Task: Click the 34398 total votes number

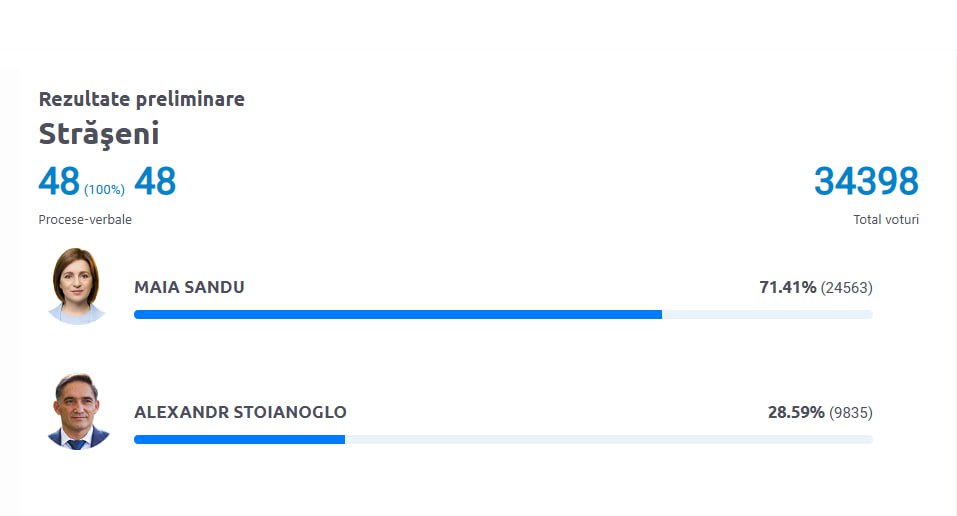Action: coord(866,181)
